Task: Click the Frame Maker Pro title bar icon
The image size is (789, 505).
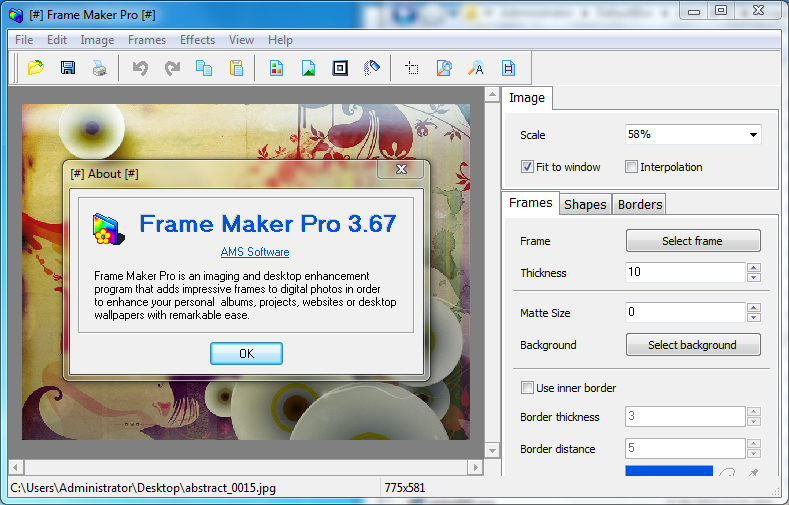Action: point(16,15)
